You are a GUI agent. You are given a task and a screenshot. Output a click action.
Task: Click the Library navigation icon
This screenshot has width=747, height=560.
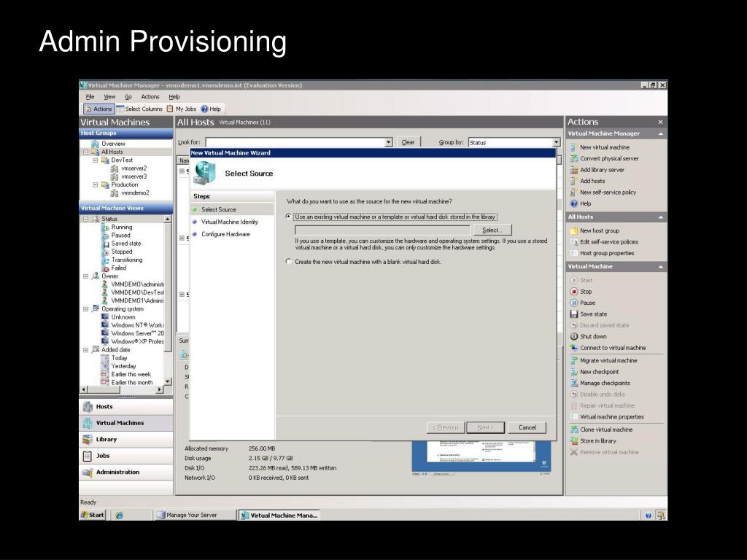[88, 439]
